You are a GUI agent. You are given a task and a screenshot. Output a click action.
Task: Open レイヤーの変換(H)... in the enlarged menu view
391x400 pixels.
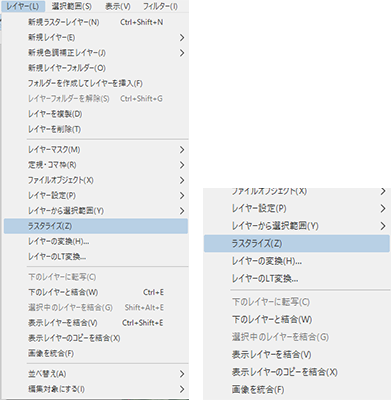click(297, 261)
